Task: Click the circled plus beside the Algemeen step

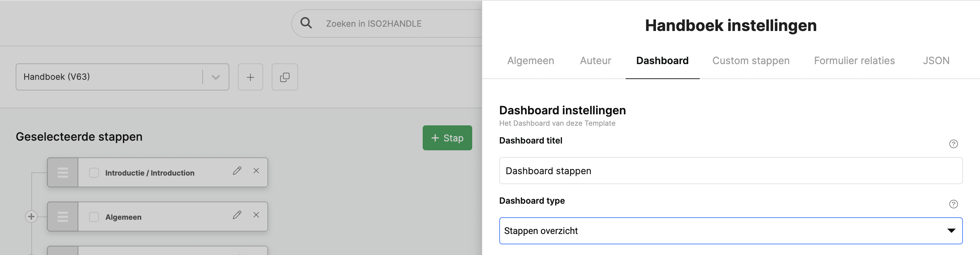Action: [31, 217]
